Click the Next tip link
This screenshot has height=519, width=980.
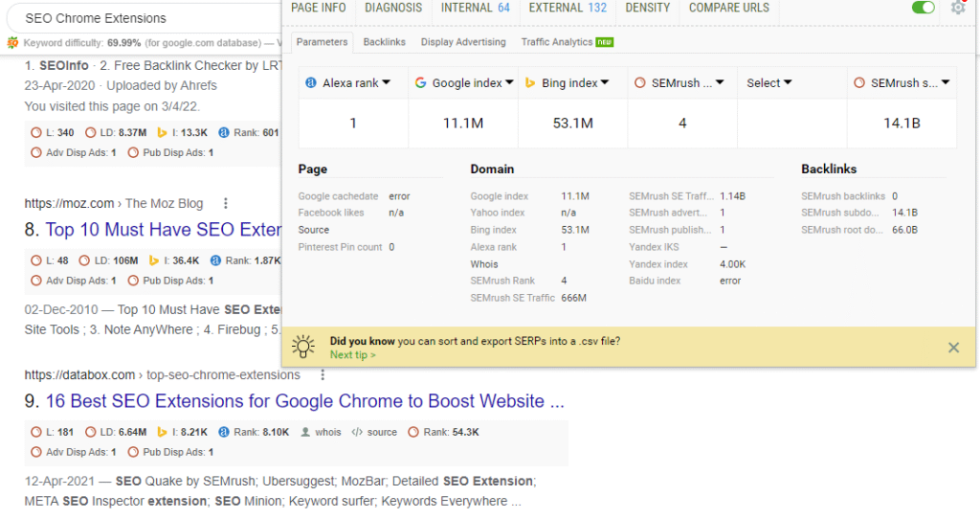pyautogui.click(x=352, y=355)
